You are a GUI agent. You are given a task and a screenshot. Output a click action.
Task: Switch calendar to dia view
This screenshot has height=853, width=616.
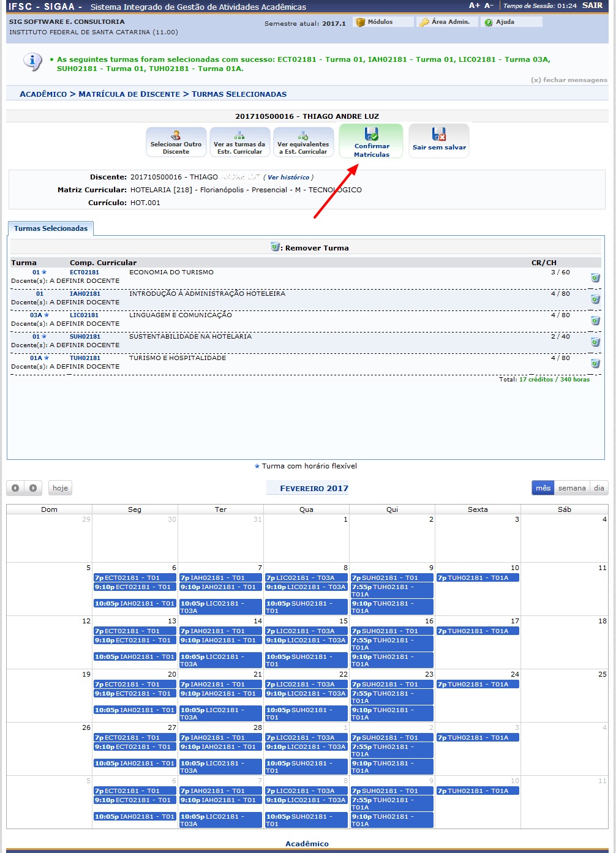[x=599, y=488]
